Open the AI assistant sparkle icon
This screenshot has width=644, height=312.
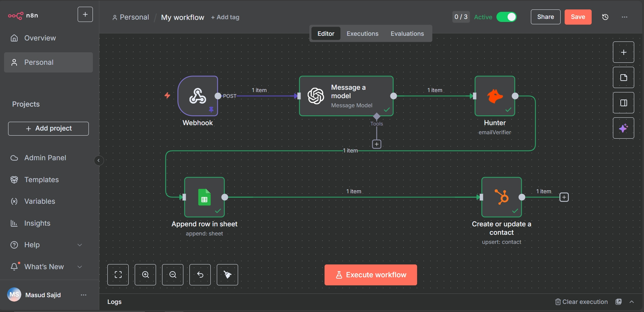pos(624,128)
